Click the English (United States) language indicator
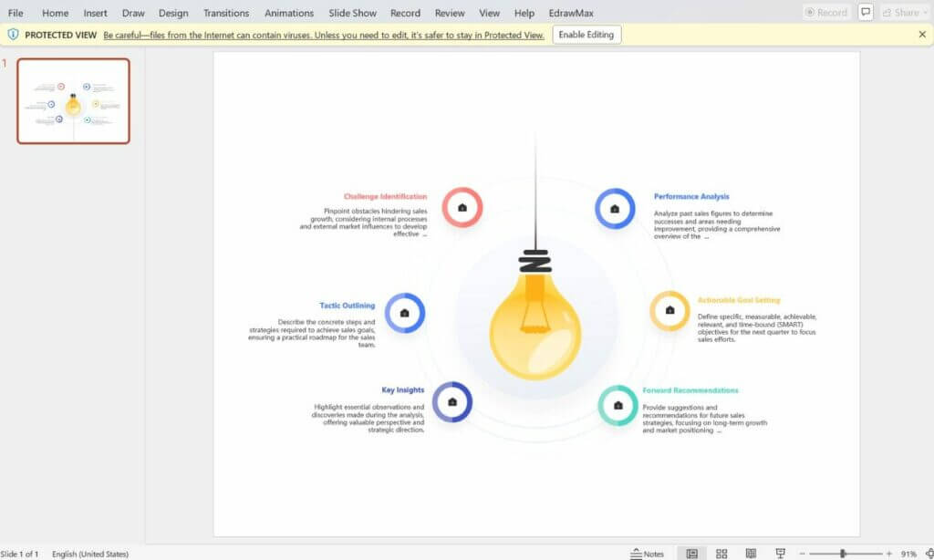 pyautogui.click(x=90, y=554)
